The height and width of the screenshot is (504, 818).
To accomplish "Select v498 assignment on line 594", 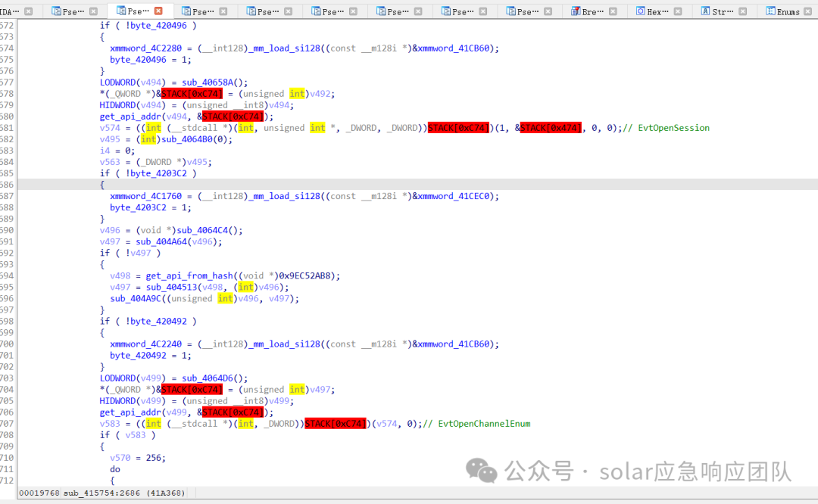I will coord(120,275).
